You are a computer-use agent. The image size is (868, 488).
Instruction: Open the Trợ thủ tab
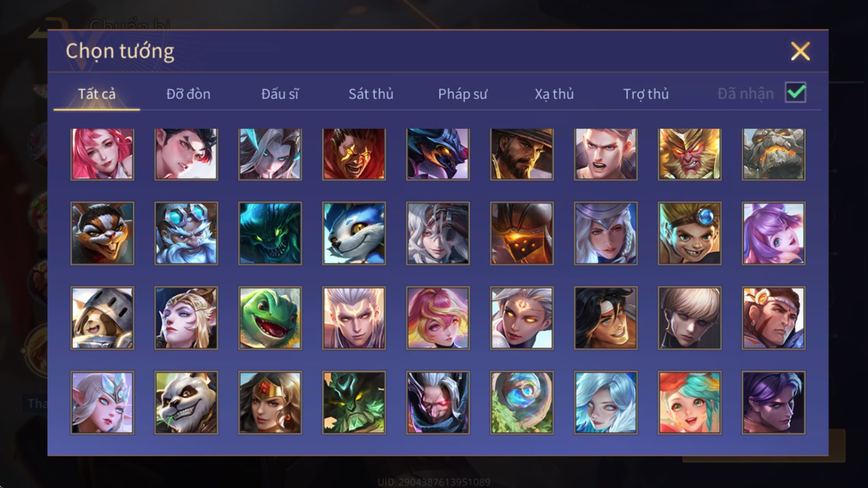[646, 94]
